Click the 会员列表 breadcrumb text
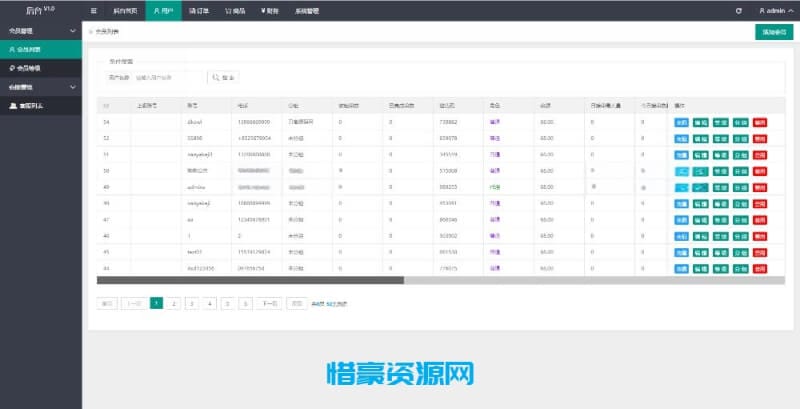The height and width of the screenshot is (409, 800). coord(107,32)
